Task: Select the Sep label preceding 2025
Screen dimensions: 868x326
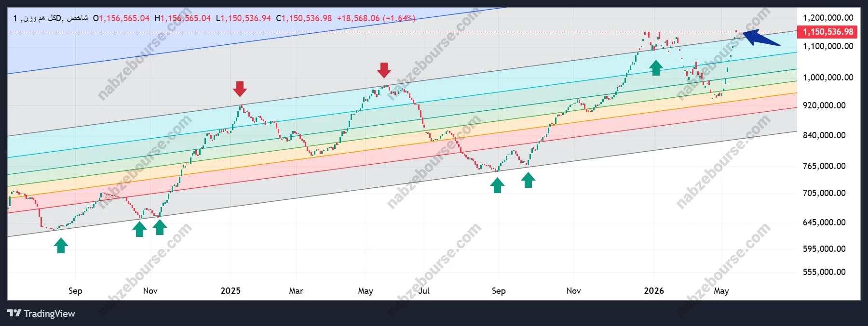Action: pos(75,291)
